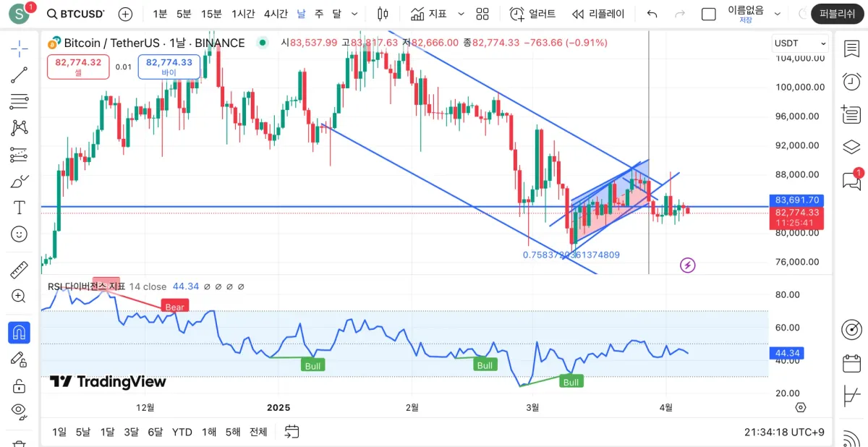This screenshot has width=868, height=447.
Task: Click the 얼러트 alert button
Action: pyautogui.click(x=533, y=14)
